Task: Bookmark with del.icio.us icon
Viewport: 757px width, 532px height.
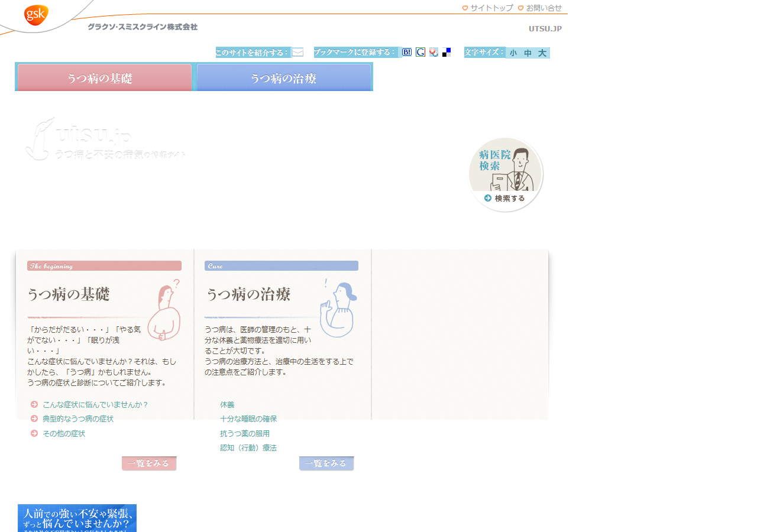Action: click(x=447, y=52)
